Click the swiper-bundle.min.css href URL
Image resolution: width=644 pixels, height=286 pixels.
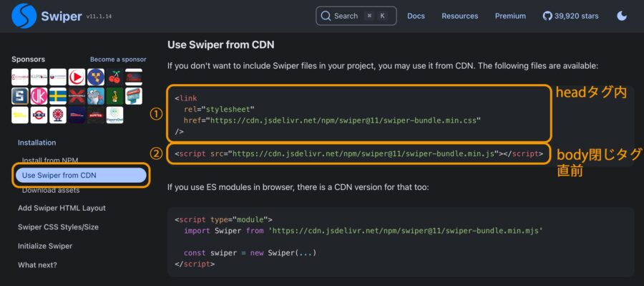(x=343, y=120)
